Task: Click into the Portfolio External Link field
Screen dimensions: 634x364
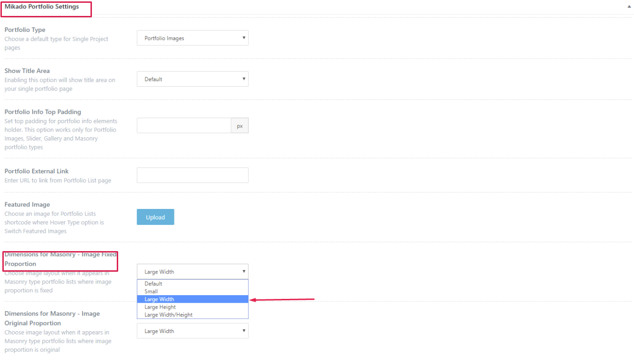Action: click(x=192, y=175)
